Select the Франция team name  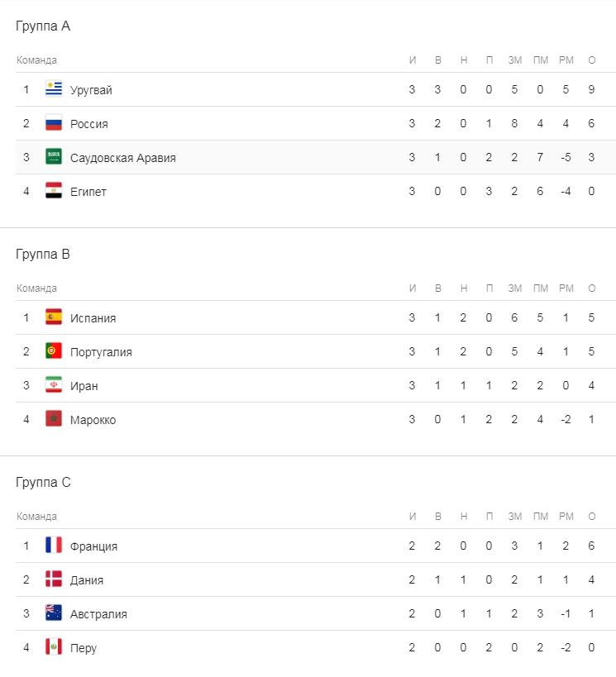click(x=93, y=546)
